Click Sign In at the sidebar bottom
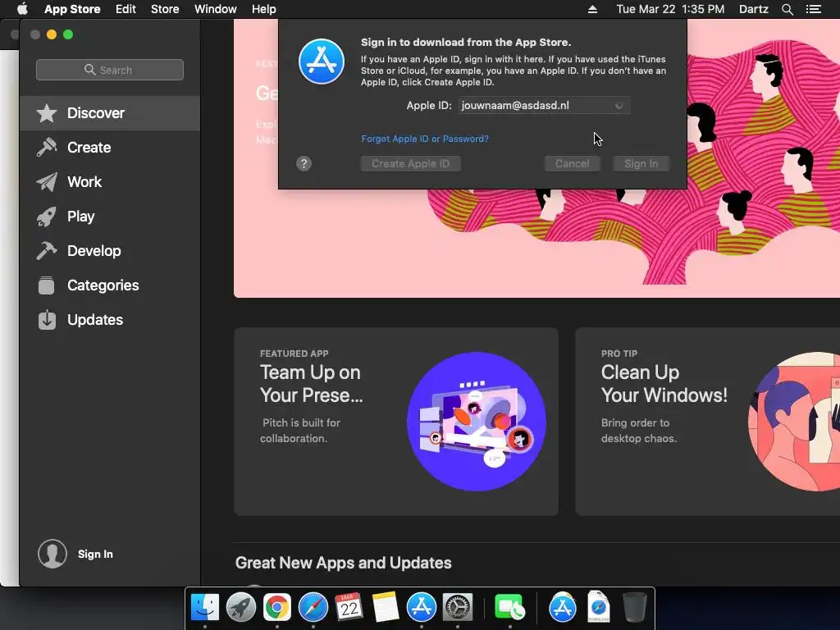This screenshot has height=630, width=840. click(x=95, y=554)
